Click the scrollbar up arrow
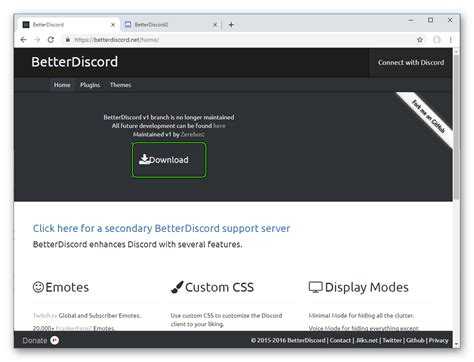The height and width of the screenshot is (362, 474). click(x=456, y=52)
